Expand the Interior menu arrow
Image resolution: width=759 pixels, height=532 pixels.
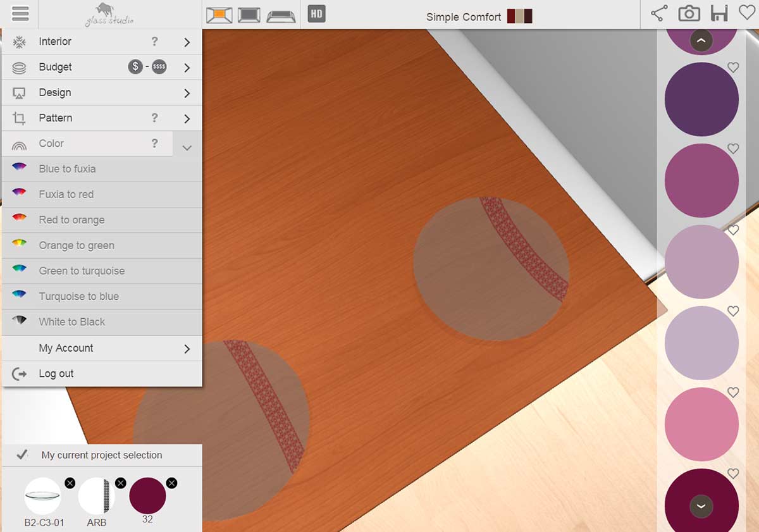click(x=187, y=42)
